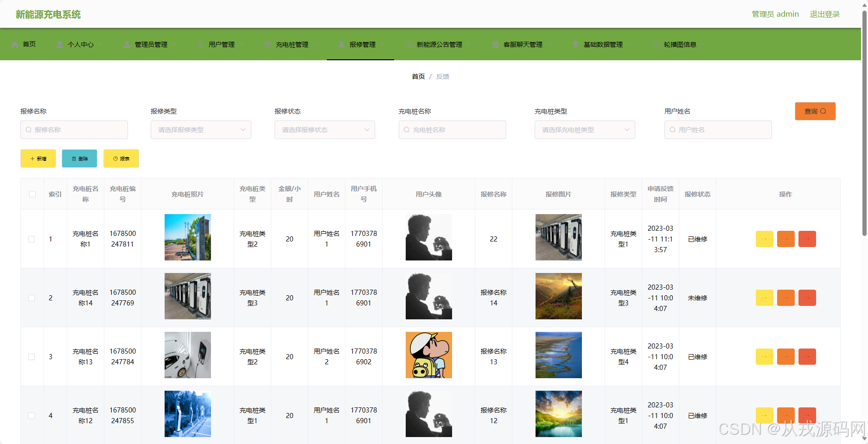Toggle the select-all checkbox in table header

click(32, 194)
